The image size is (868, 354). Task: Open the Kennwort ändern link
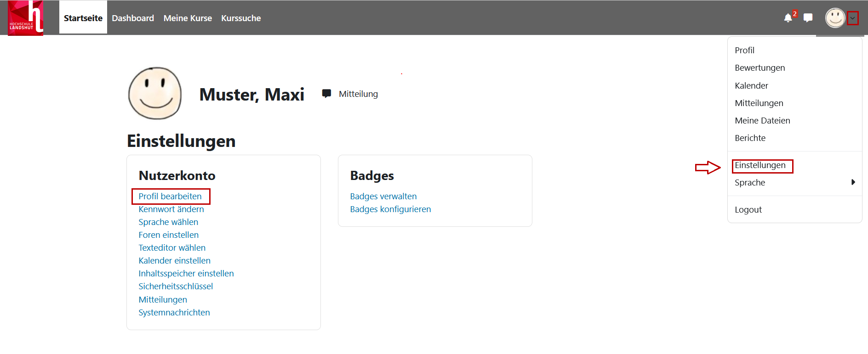click(171, 209)
